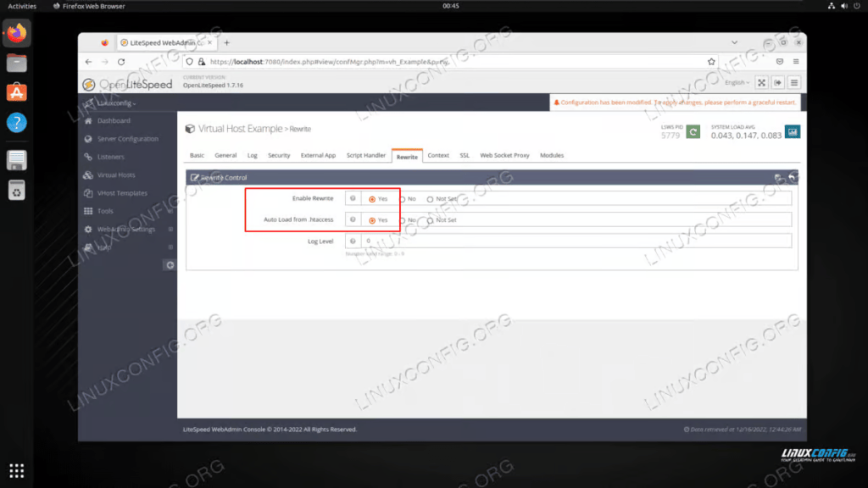
Task: Select No for Enable Rewrite
Action: [x=403, y=199]
